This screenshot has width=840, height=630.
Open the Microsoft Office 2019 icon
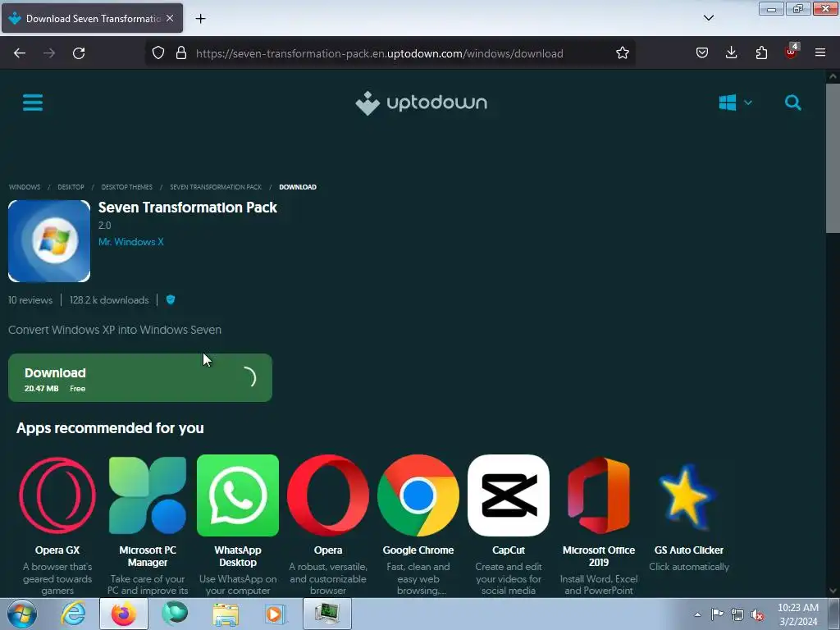(x=598, y=495)
